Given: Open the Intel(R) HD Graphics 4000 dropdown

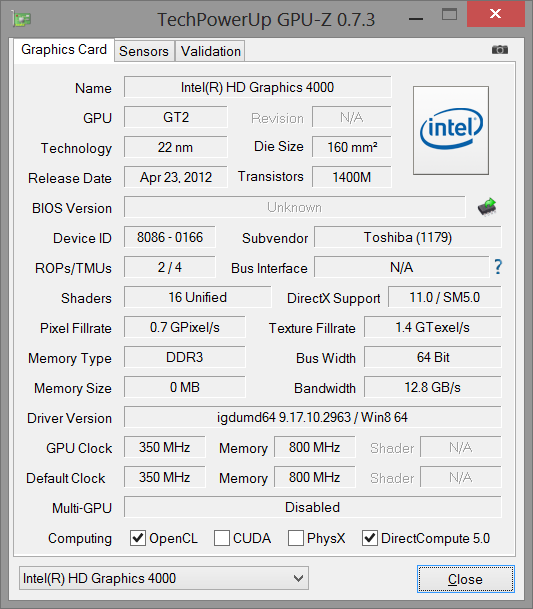Looking at the screenshot, I should point(164,578).
